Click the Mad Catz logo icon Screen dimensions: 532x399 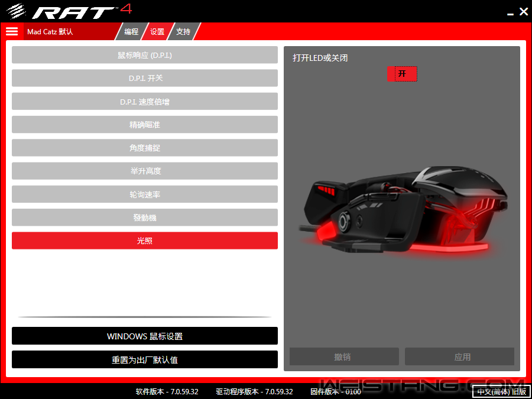click(x=17, y=11)
